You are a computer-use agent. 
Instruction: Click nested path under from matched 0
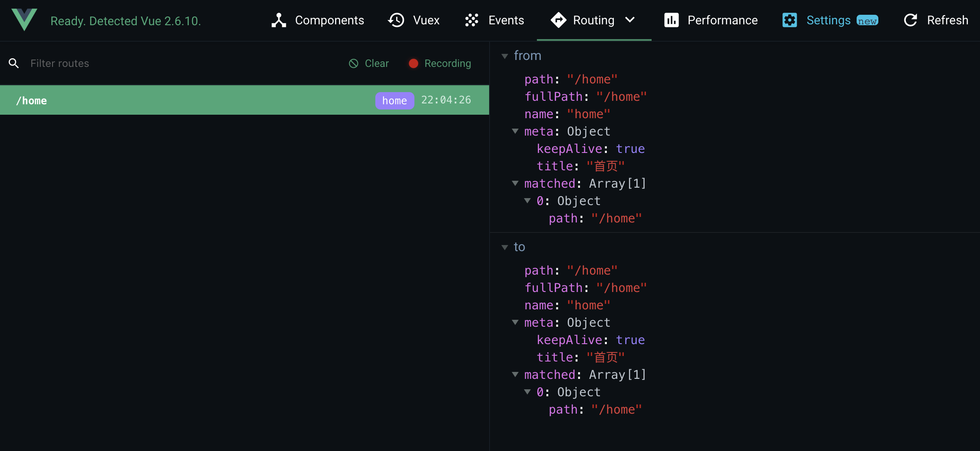pos(595,218)
